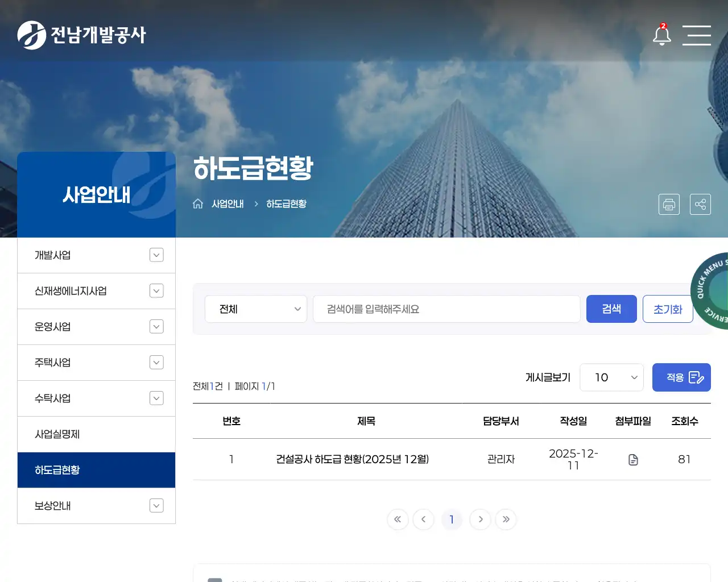Expand 운영사업 submenu chevron
Screen dimensions: 728x582
point(156,327)
